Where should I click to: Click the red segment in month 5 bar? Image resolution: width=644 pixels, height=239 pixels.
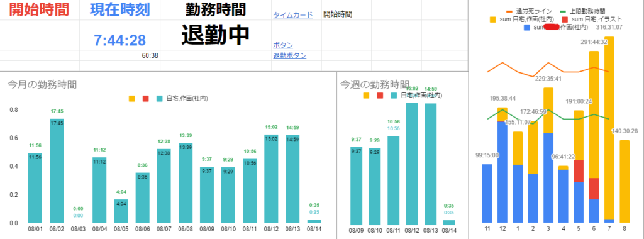click(579, 171)
